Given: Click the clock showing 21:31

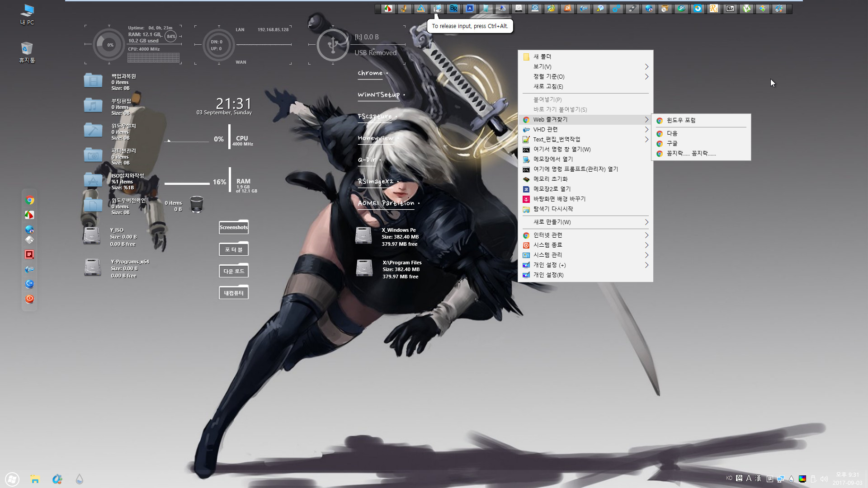Looking at the screenshot, I should 233,103.
